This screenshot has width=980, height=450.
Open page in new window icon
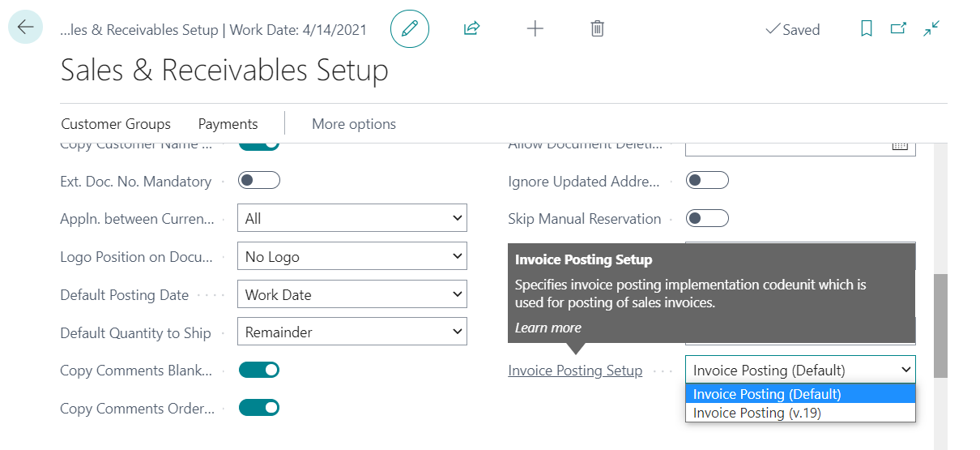click(898, 29)
